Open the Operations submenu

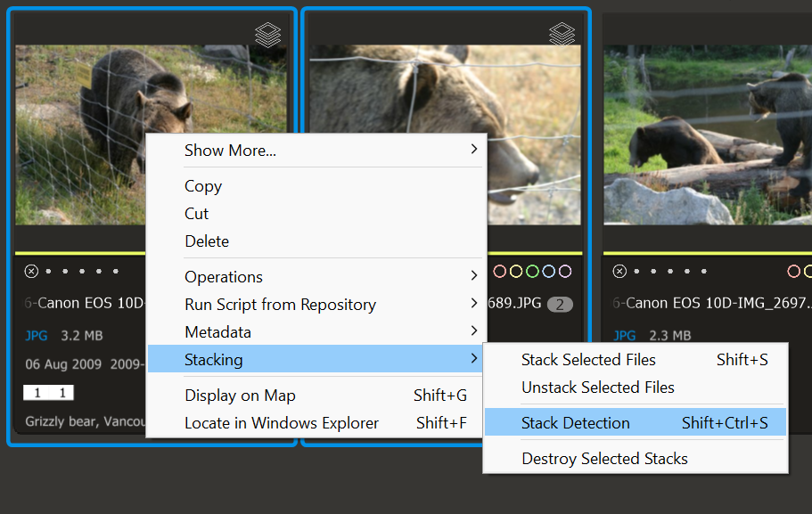[x=316, y=277]
